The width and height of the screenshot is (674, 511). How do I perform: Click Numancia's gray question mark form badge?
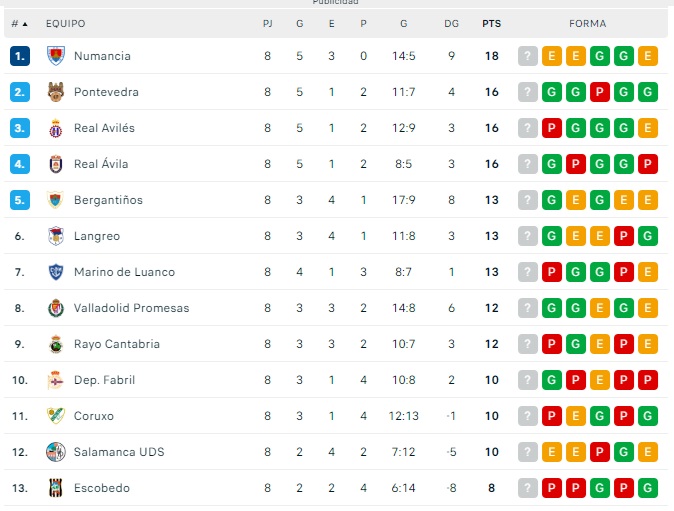coord(528,56)
